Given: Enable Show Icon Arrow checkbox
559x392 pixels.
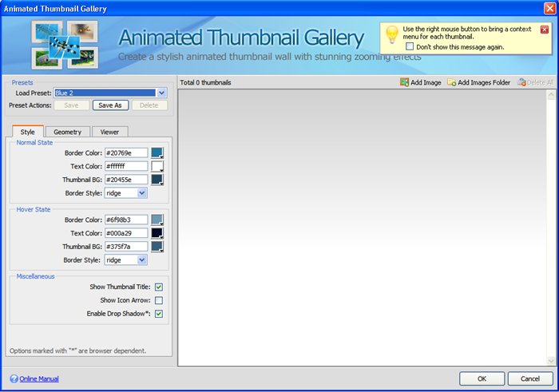Looking at the screenshot, I should (x=159, y=300).
